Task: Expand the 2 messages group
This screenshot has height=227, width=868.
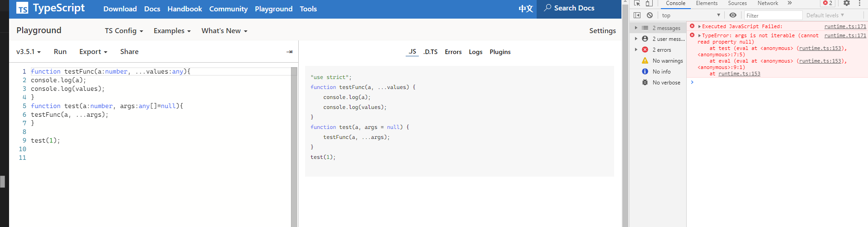Action: coord(636,28)
